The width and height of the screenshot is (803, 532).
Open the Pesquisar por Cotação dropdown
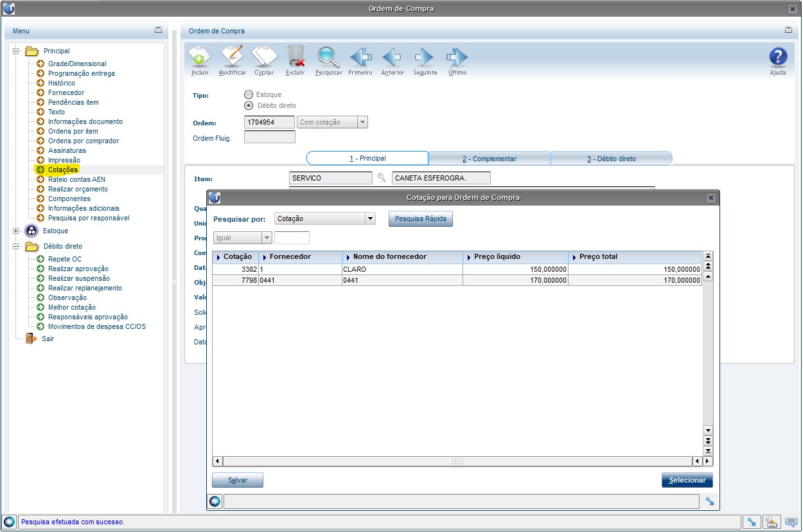click(369, 218)
